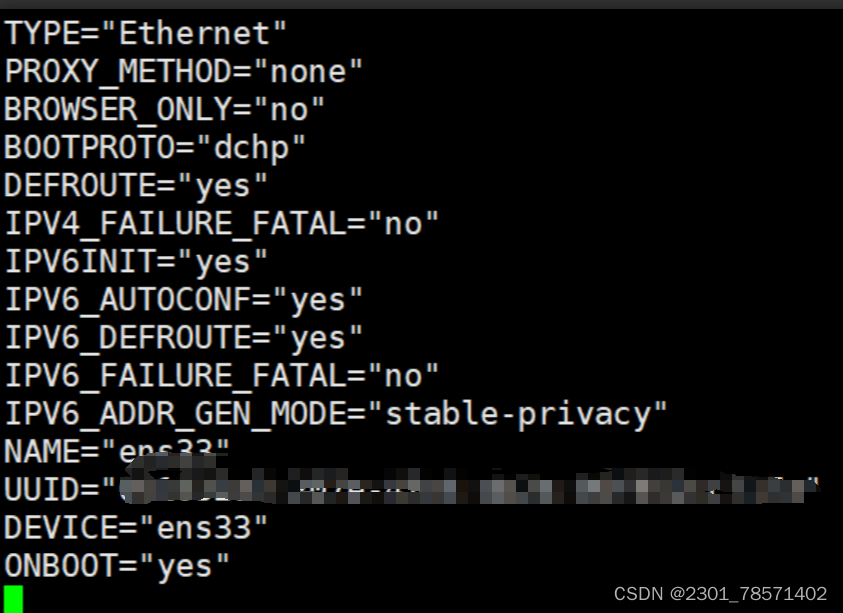843x613 pixels.
Task: Click the NAME="ens33" line
Action: [x=117, y=452]
